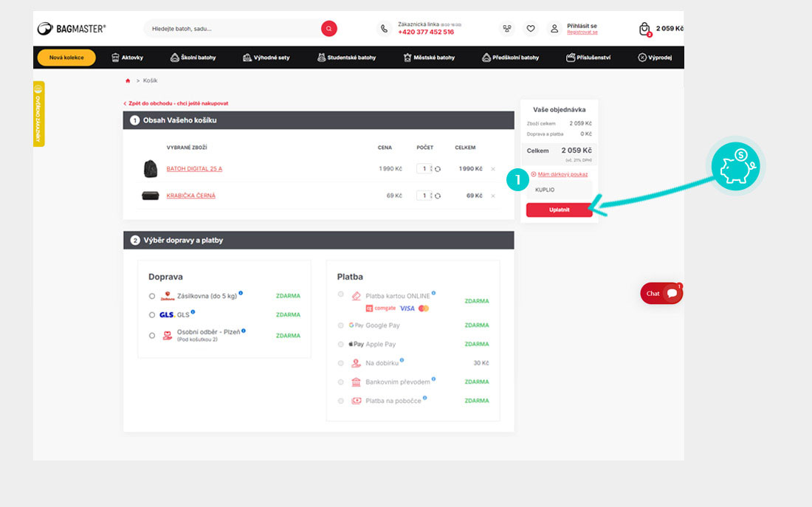Open Školní batohy menu category
812x507 pixels.
click(193, 58)
